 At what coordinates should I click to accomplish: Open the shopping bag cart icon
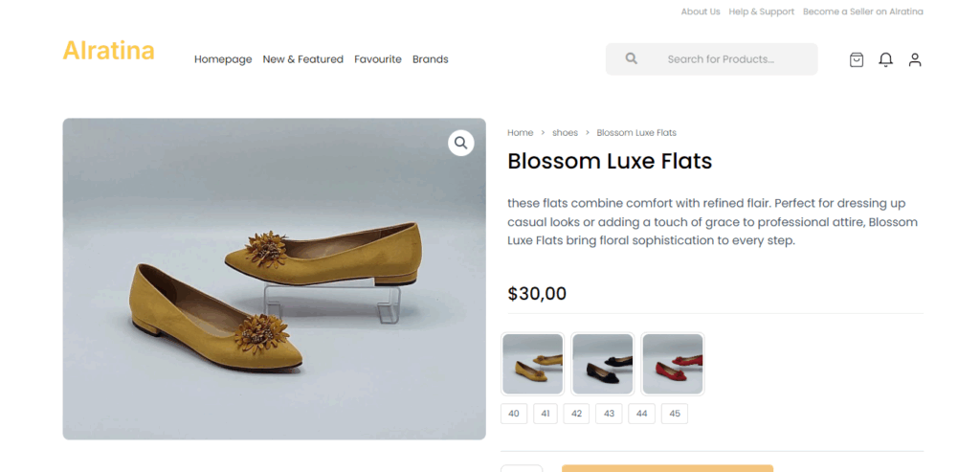857,59
